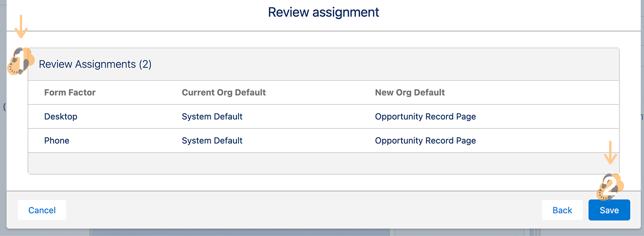Click the numbered step 2 footprint badge
This screenshot has height=236, width=644.
(x=610, y=186)
